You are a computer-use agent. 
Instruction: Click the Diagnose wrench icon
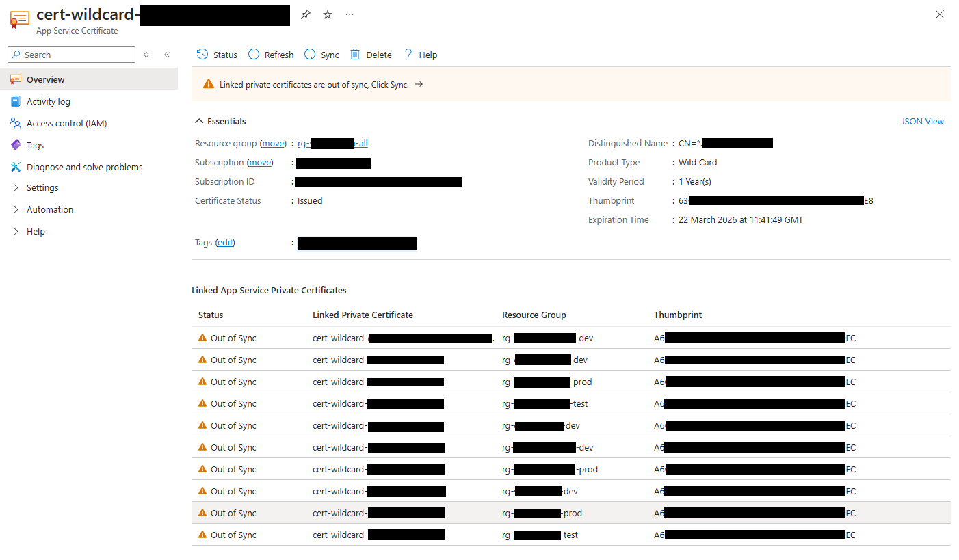click(x=16, y=167)
